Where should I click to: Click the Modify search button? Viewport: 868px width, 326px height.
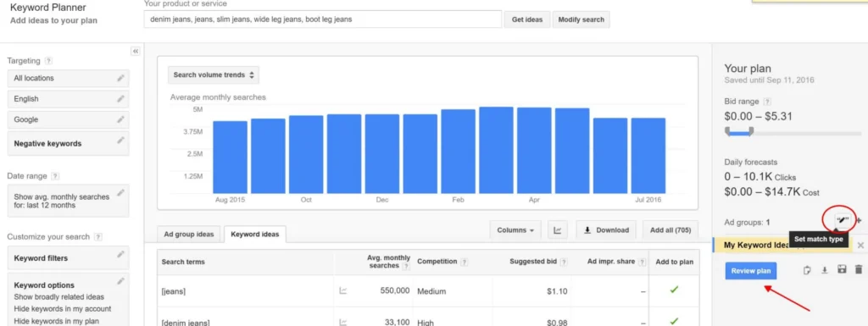tap(581, 19)
